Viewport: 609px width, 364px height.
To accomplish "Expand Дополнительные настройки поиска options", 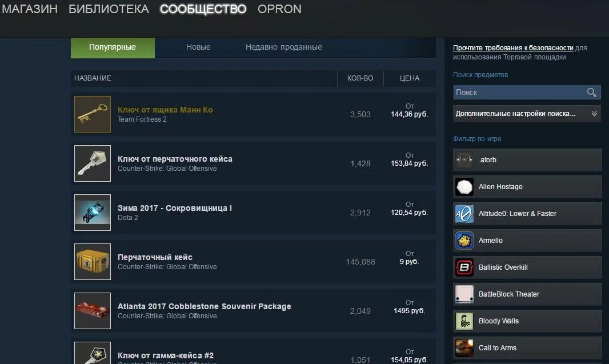I will (x=527, y=114).
